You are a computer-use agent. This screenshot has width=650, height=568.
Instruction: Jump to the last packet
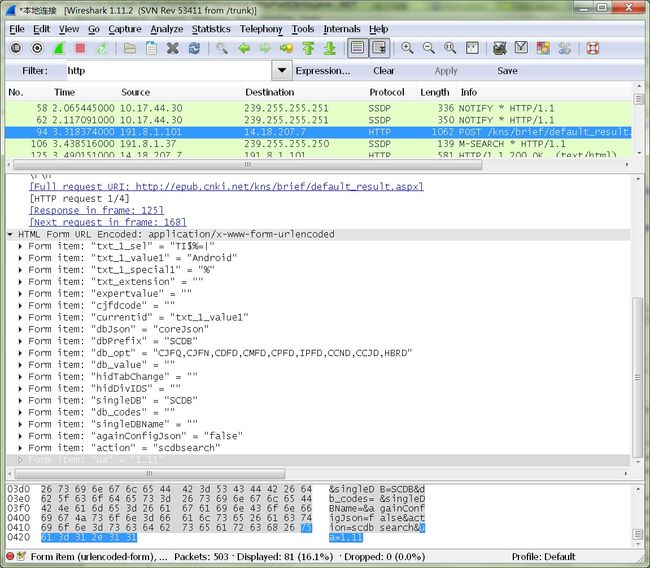pos(330,49)
